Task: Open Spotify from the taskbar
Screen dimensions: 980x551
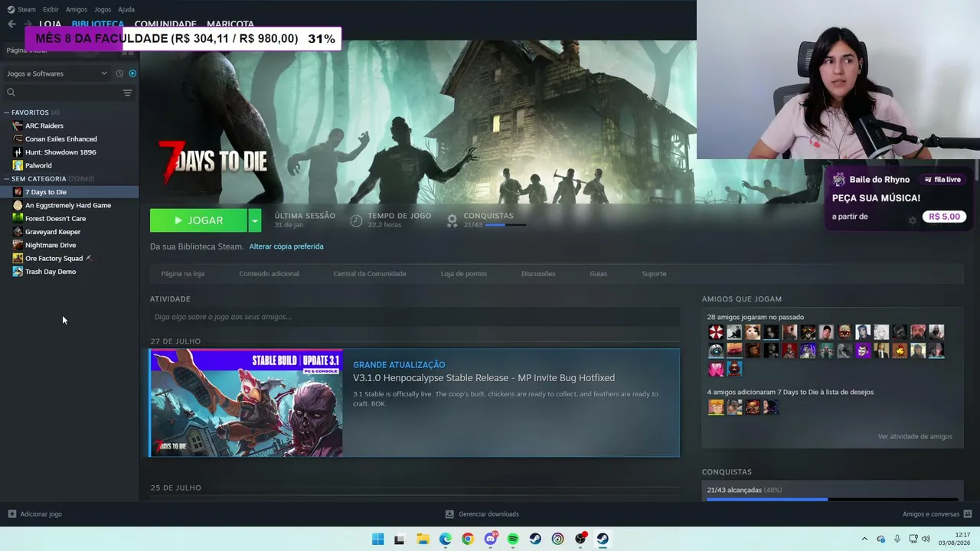Action: pos(513,539)
